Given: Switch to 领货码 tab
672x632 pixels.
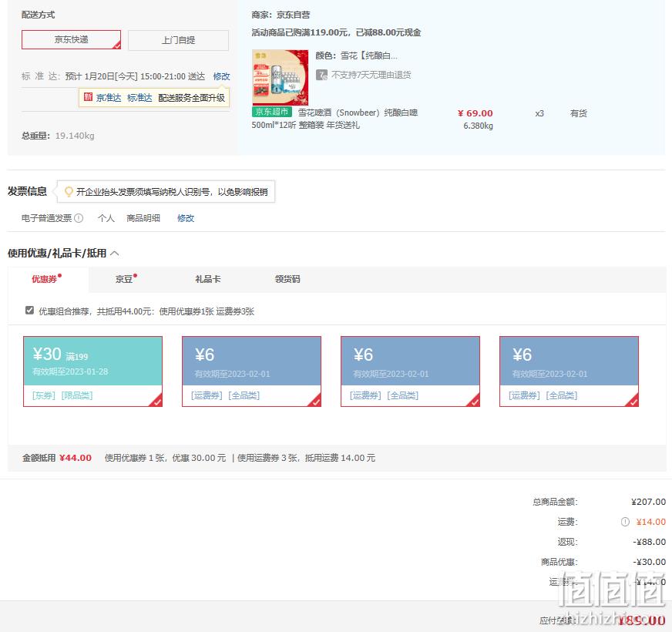Looking at the screenshot, I should (287, 279).
